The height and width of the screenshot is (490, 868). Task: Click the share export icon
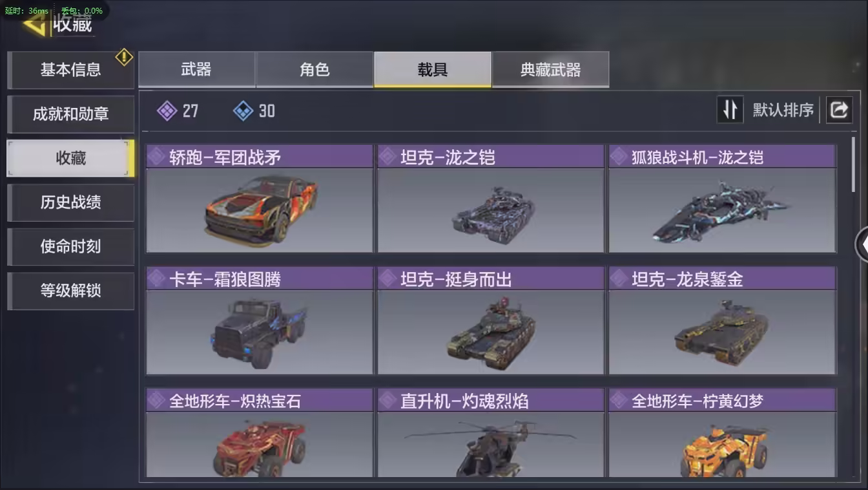839,110
